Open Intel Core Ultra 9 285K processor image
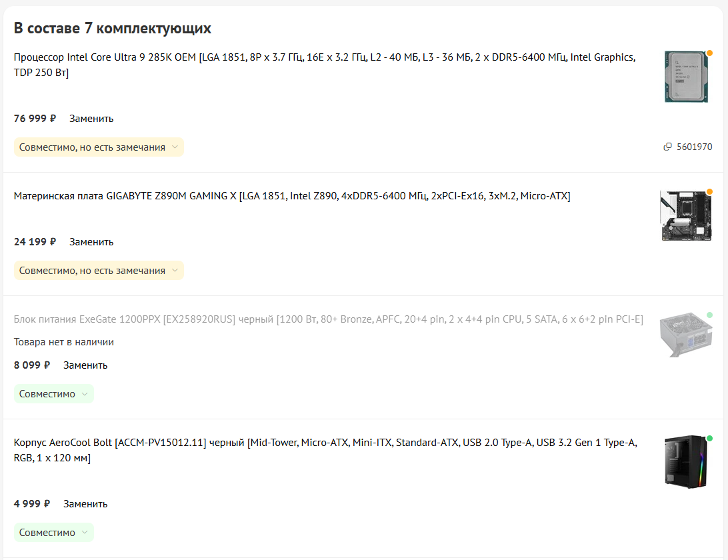 [686, 77]
